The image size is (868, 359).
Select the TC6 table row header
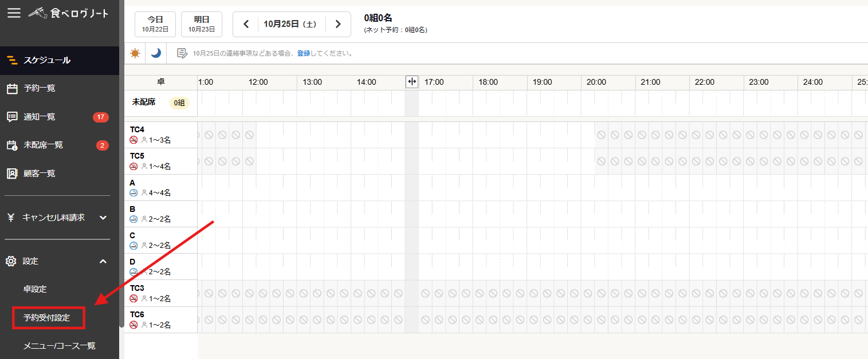pos(161,319)
